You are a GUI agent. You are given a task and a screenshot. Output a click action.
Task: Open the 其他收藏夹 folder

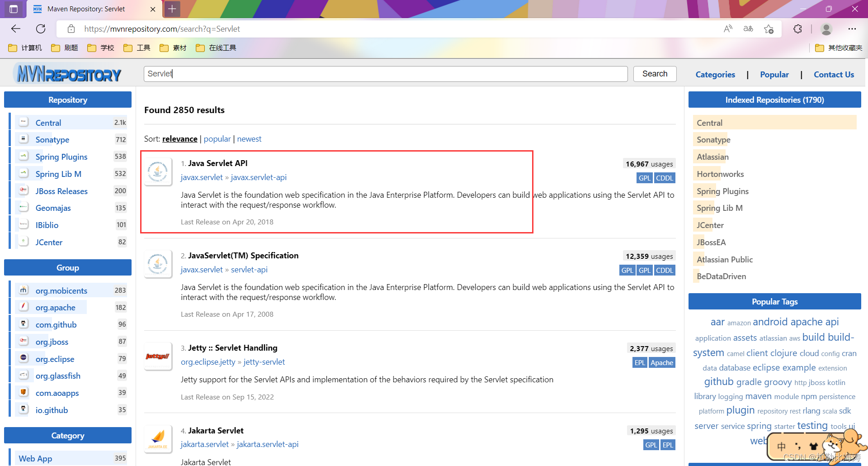point(839,48)
